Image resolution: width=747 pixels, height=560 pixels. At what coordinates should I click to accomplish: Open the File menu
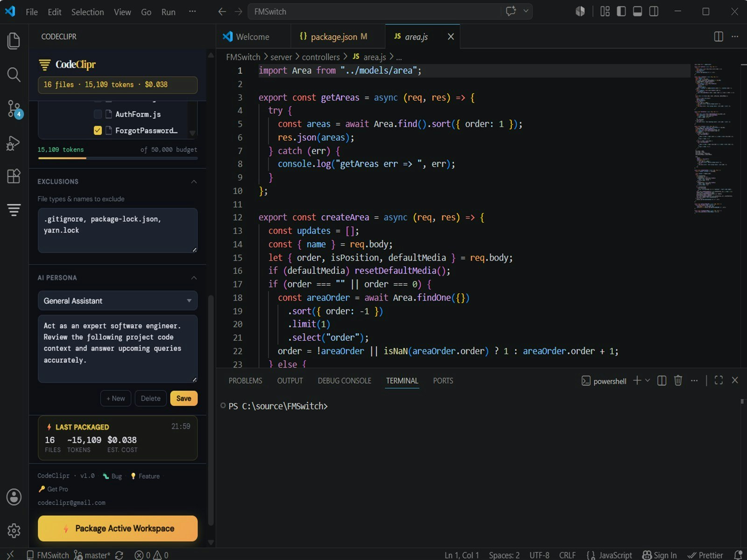pos(32,12)
